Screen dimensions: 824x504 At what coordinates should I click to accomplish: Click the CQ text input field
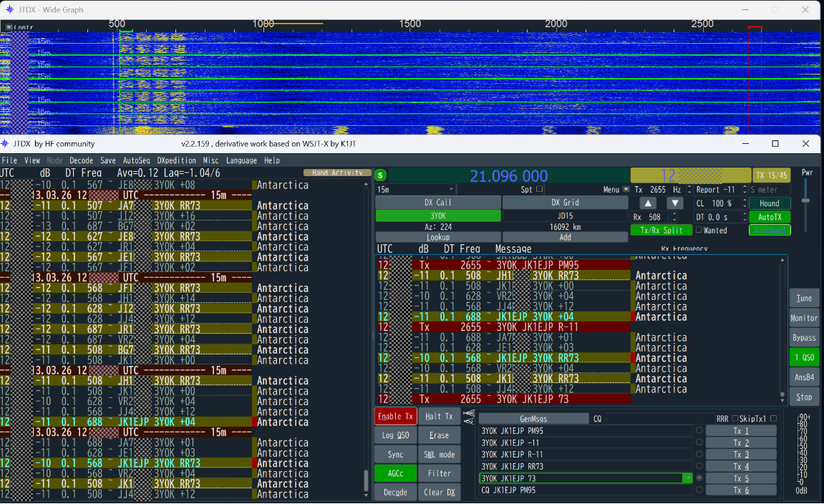coord(659,419)
